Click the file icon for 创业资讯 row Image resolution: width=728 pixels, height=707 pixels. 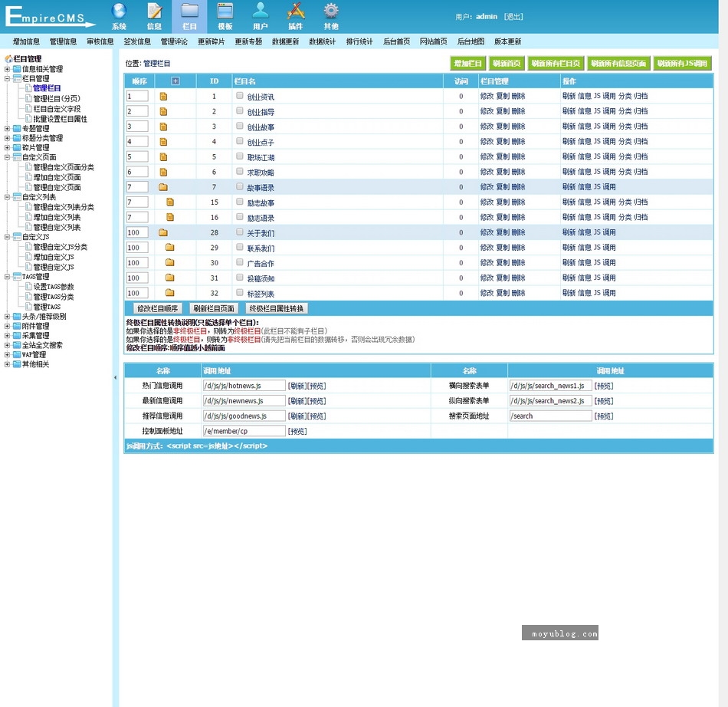click(163, 97)
